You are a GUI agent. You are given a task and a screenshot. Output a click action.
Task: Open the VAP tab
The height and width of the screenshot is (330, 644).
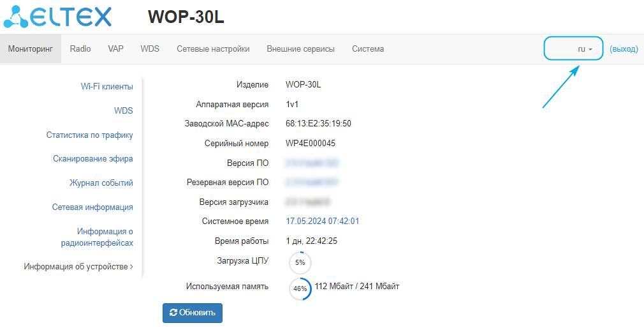pyautogui.click(x=116, y=49)
